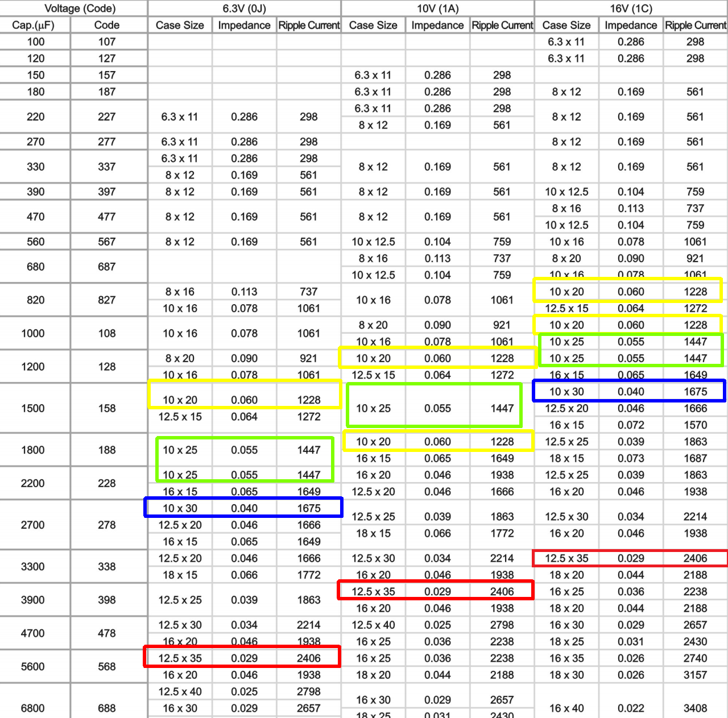Image resolution: width=728 pixels, height=718 pixels.
Task: Select the capacitance value "1800"
Action: pyautogui.click(x=33, y=450)
